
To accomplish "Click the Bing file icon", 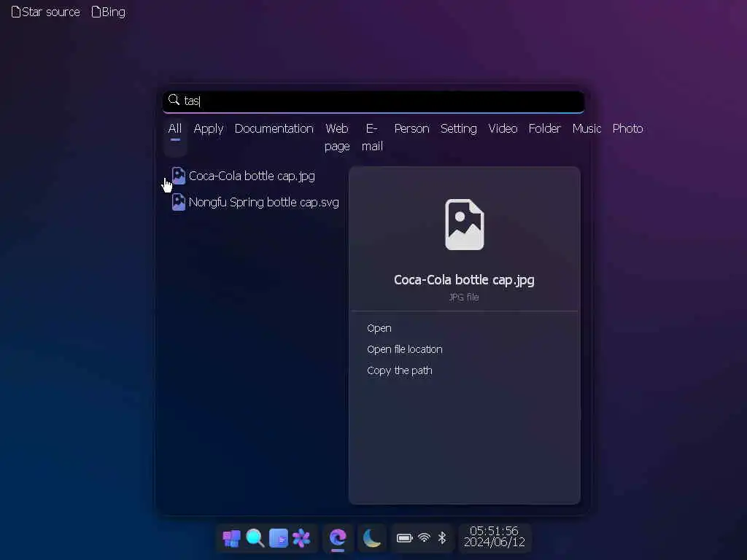I will point(96,12).
